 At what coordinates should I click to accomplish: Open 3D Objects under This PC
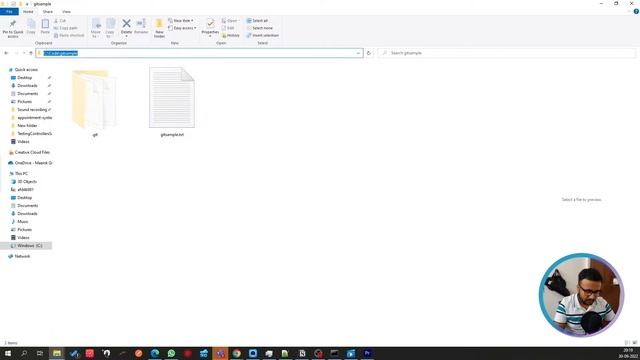pos(27,182)
